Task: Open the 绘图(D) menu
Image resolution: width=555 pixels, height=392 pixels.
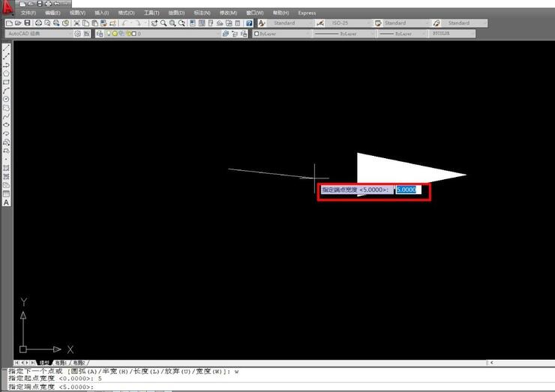Action: [x=177, y=13]
